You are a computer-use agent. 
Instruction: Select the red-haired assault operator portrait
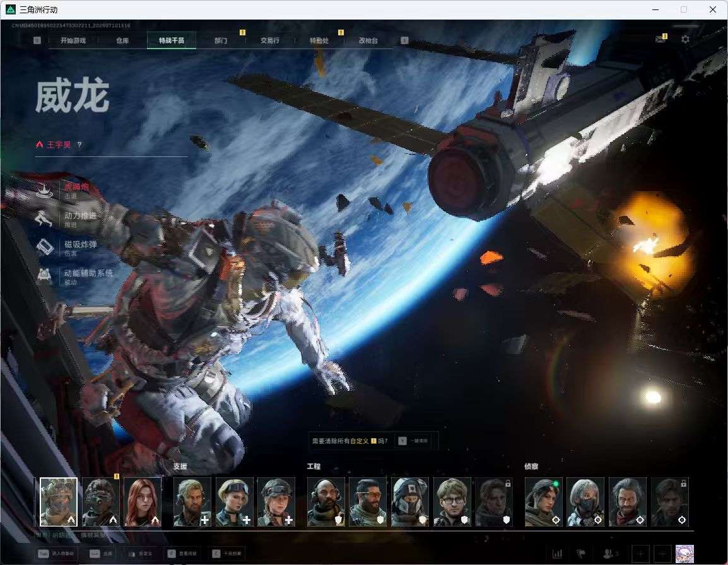[x=143, y=502]
